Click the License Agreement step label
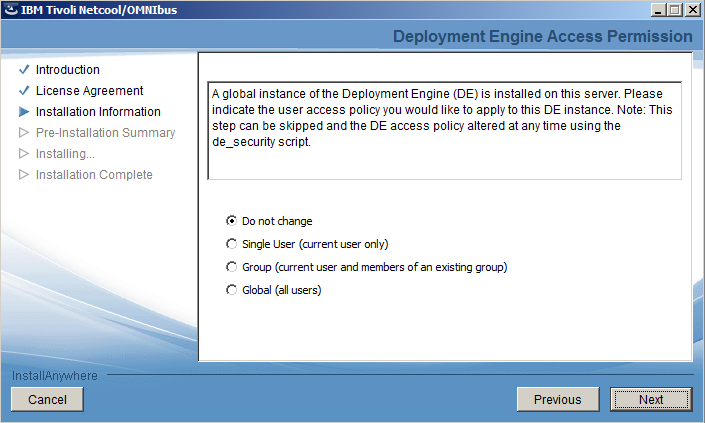 pyautogui.click(x=89, y=90)
